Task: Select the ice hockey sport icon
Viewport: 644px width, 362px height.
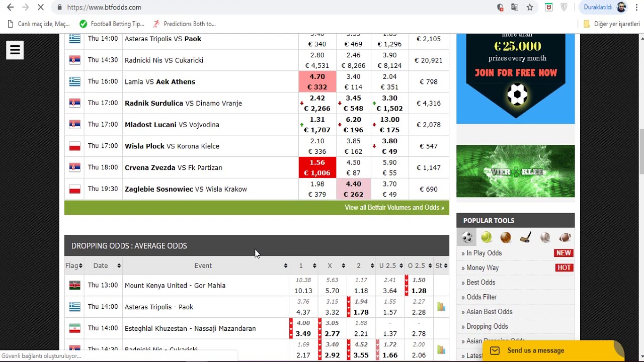Action: 525,237
